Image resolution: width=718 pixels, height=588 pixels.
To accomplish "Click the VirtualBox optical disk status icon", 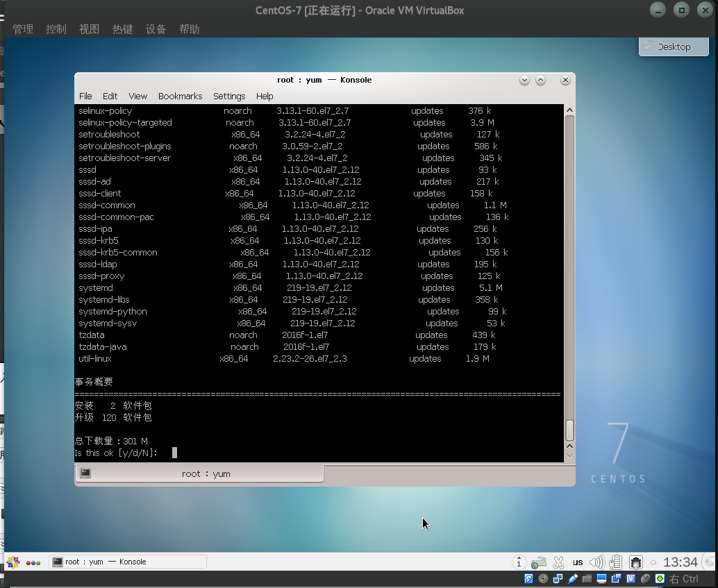I will click(543, 578).
